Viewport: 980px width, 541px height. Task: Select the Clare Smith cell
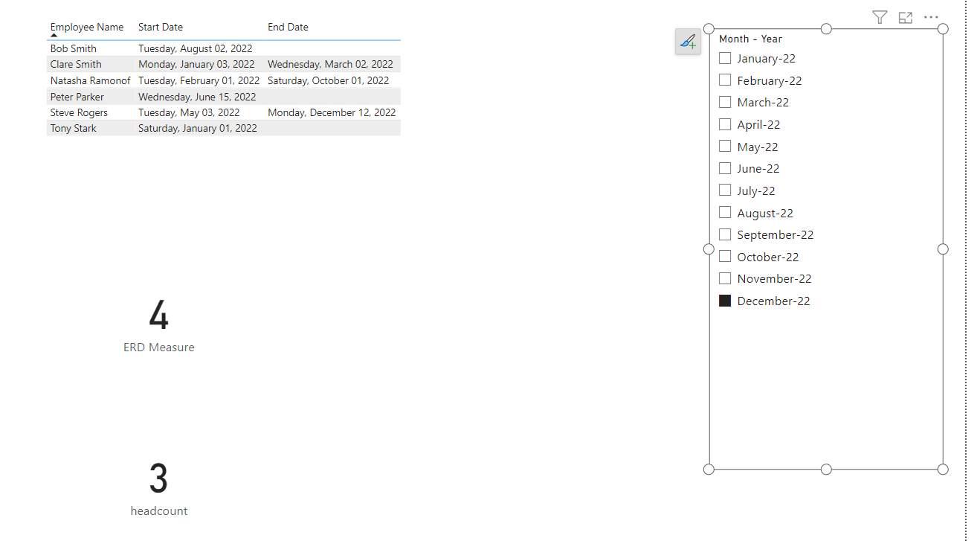point(76,64)
